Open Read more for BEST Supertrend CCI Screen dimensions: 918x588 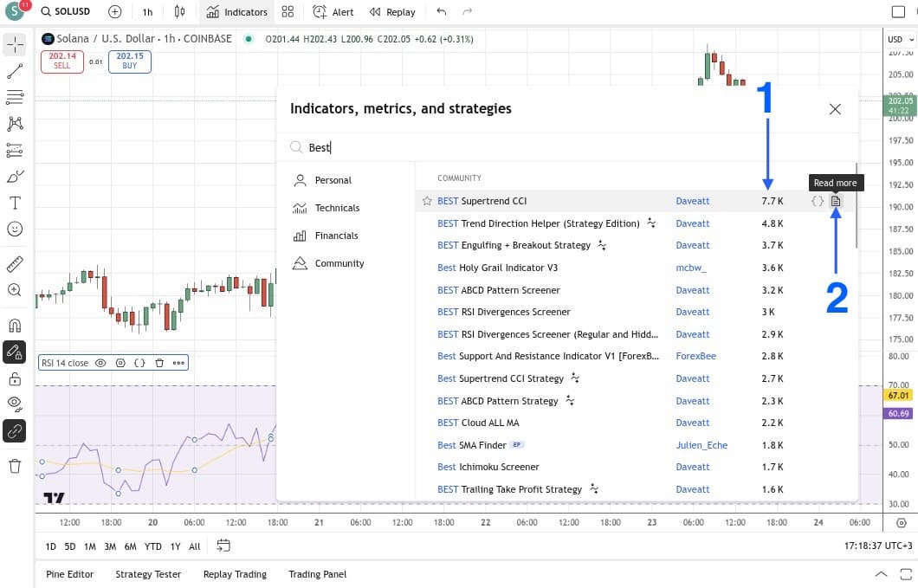pos(836,201)
